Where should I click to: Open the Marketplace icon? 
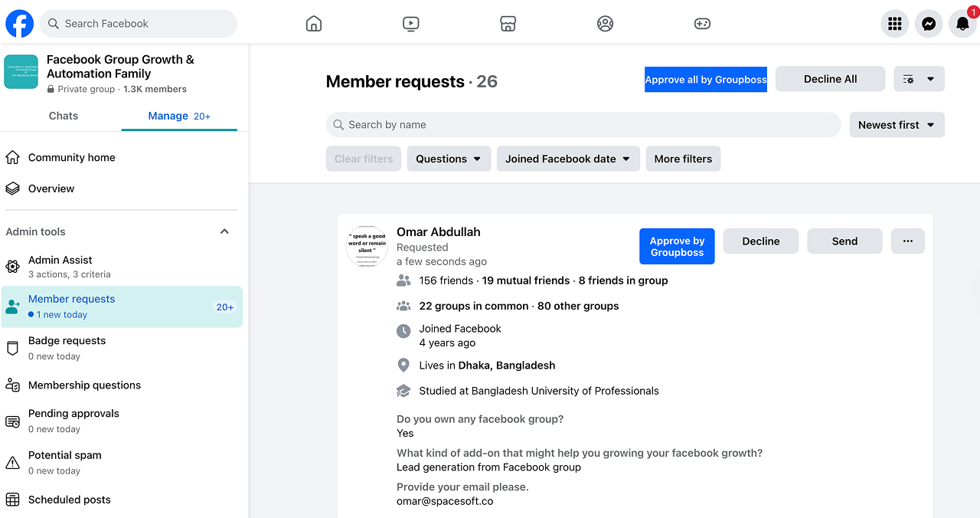coord(508,24)
